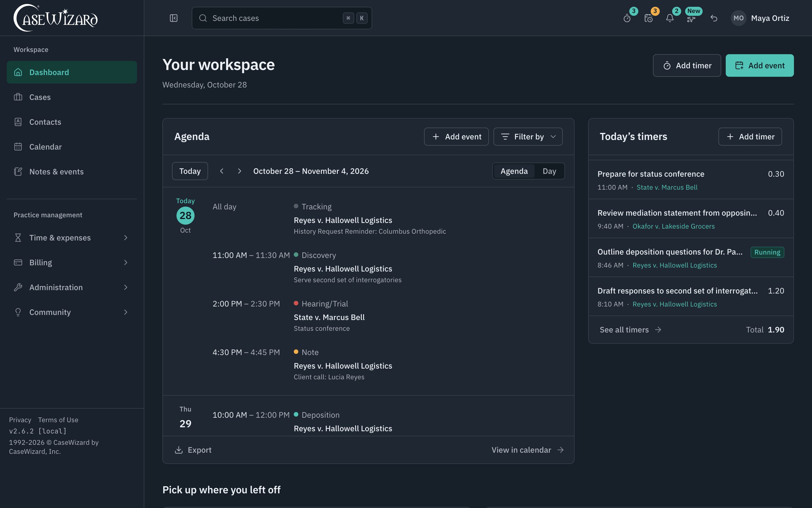Image resolution: width=812 pixels, height=508 pixels.
Task: Expand the Billing submenu
Action: point(125,262)
